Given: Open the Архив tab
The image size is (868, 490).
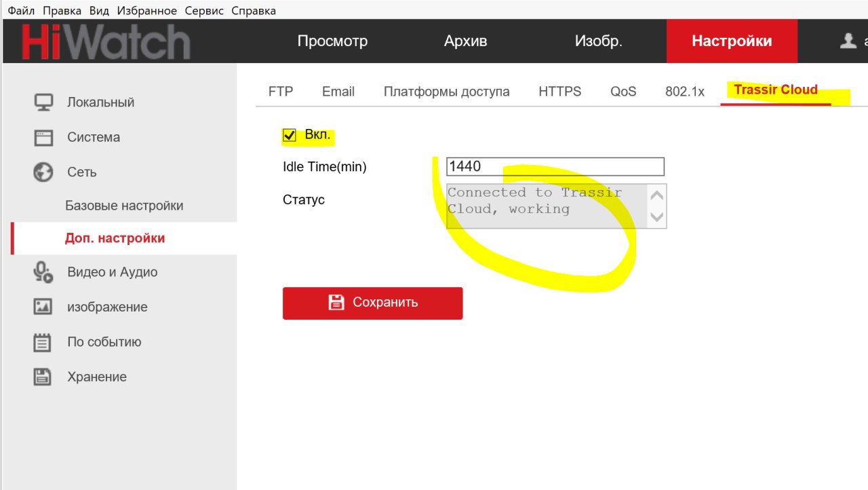Looking at the screenshot, I should pyautogui.click(x=466, y=41).
